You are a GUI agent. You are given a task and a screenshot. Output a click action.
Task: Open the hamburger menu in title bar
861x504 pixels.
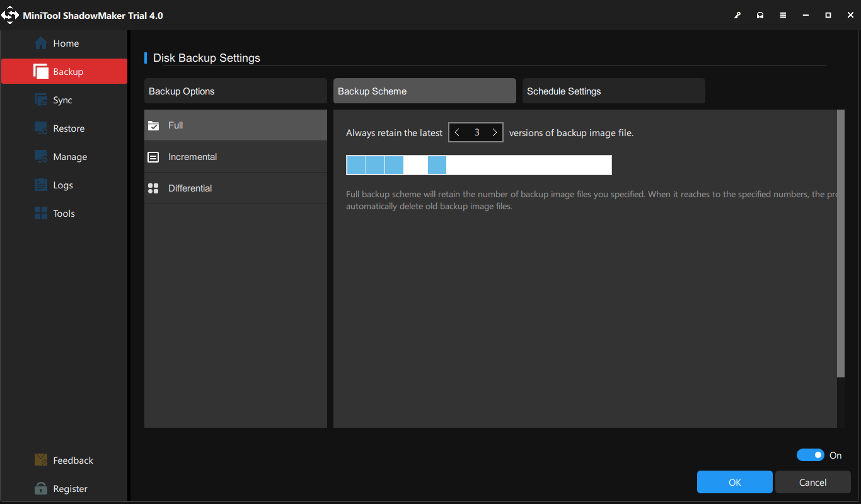tap(783, 15)
